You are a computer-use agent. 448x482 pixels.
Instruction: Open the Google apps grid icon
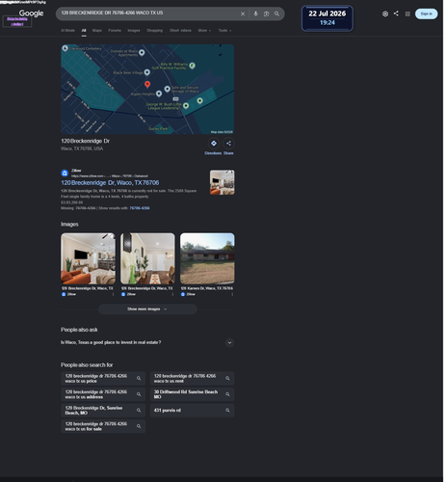[x=408, y=13]
